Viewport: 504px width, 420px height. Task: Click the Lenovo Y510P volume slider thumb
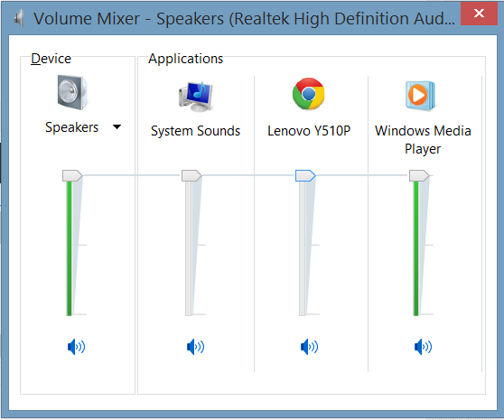coord(305,176)
